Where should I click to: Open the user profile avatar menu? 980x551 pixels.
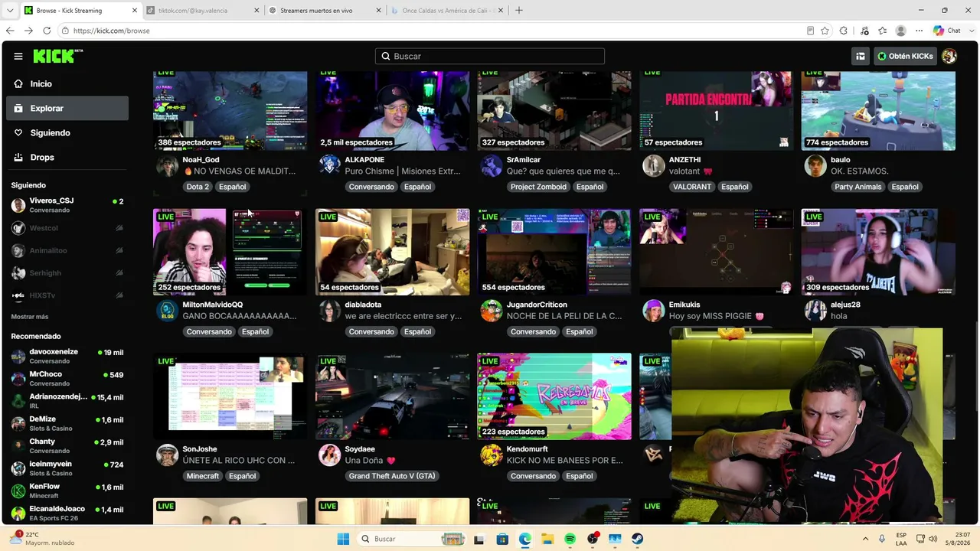[949, 56]
